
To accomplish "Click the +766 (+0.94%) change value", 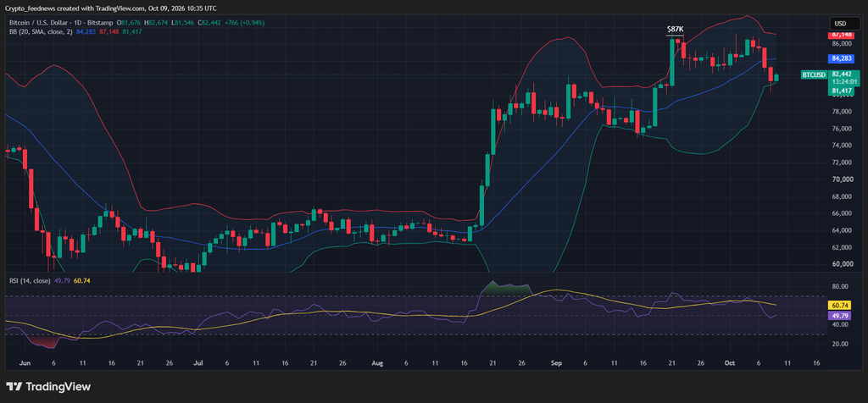I will [243, 23].
